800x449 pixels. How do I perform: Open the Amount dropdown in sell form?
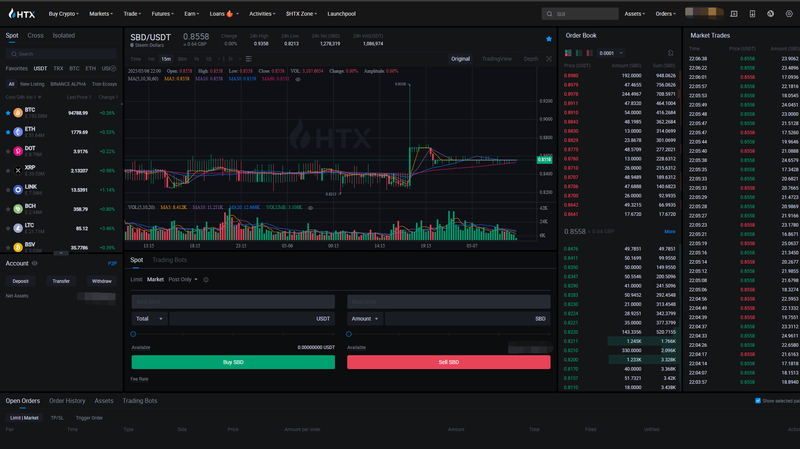[365, 319]
